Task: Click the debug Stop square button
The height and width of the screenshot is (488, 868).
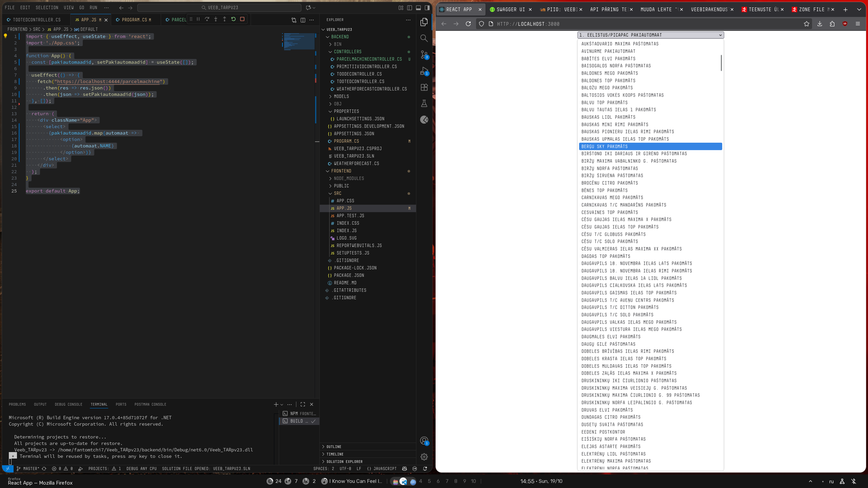Action: click(x=242, y=19)
